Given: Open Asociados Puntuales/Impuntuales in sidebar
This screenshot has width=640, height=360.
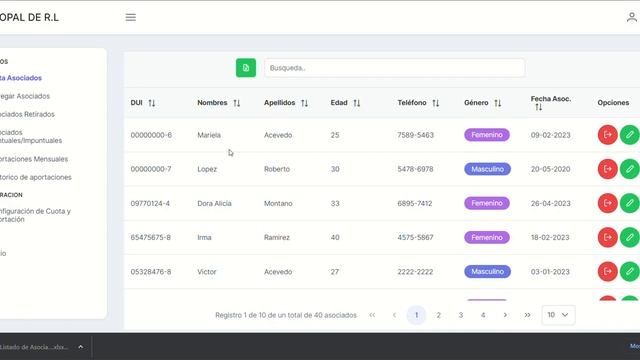Looking at the screenshot, I should click(x=31, y=136).
